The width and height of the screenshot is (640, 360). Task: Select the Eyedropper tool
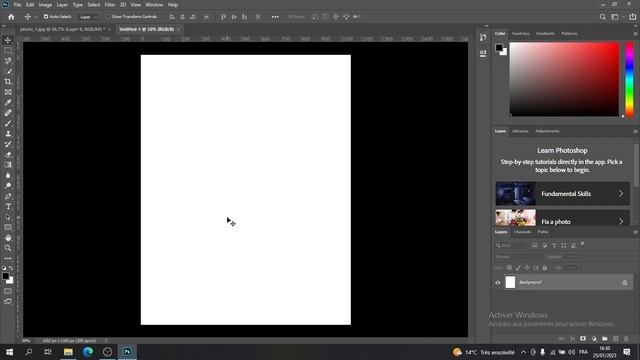(8, 102)
